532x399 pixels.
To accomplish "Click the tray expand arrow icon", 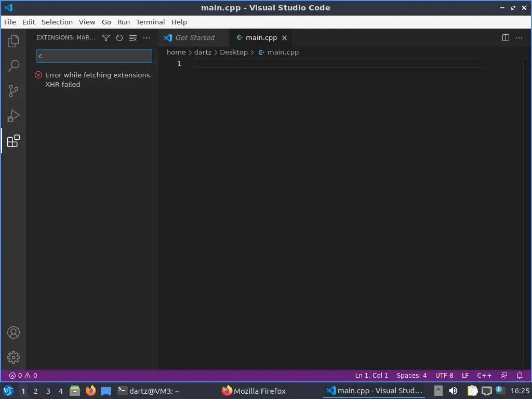I will (438, 391).
